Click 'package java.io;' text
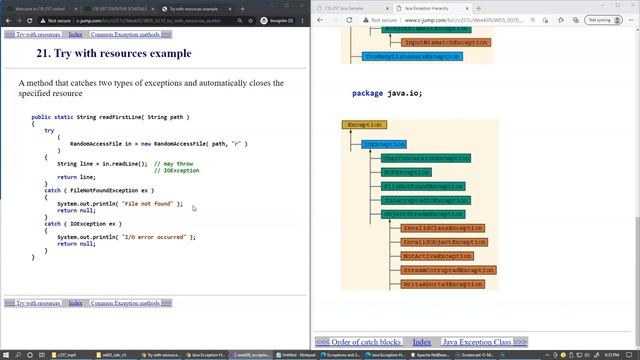Viewport: 640px width, 360px height. point(387,93)
